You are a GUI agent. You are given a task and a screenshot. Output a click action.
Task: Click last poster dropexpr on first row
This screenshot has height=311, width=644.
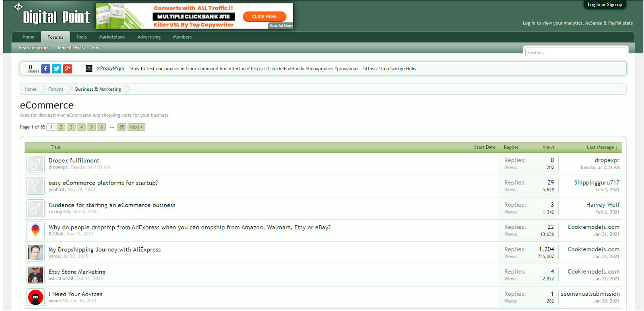point(607,161)
